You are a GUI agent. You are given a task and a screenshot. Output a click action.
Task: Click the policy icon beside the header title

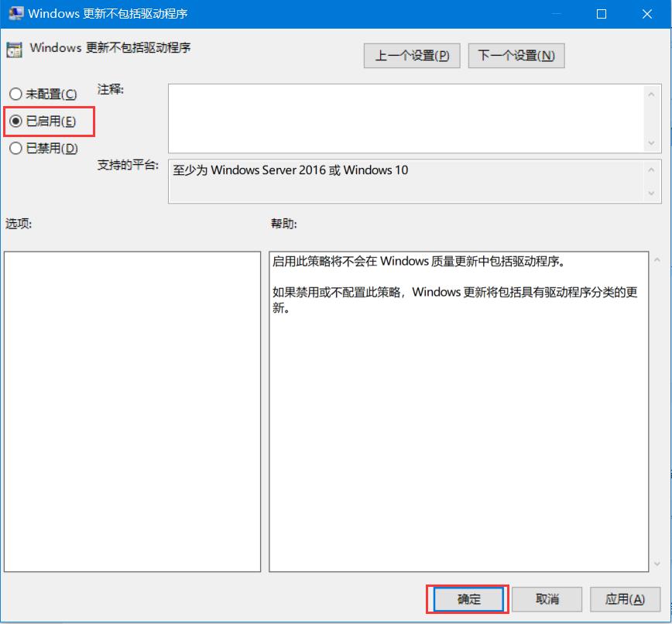click(x=13, y=48)
